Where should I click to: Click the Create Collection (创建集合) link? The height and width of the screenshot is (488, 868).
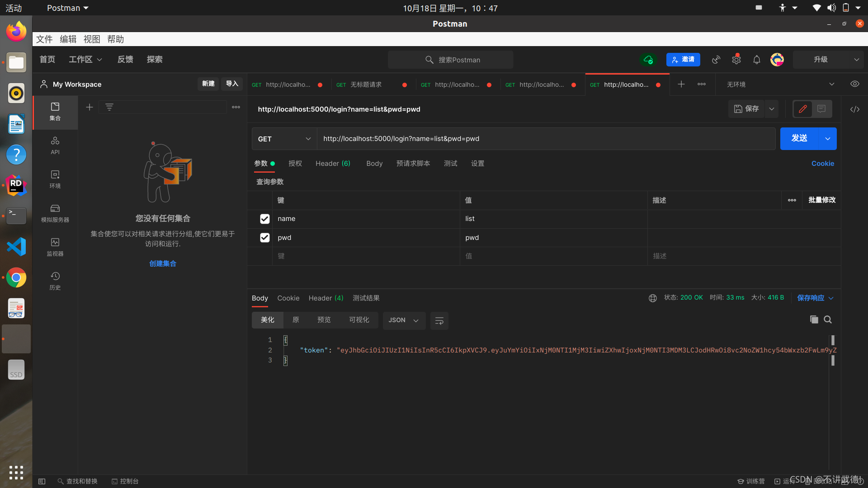coord(163,263)
